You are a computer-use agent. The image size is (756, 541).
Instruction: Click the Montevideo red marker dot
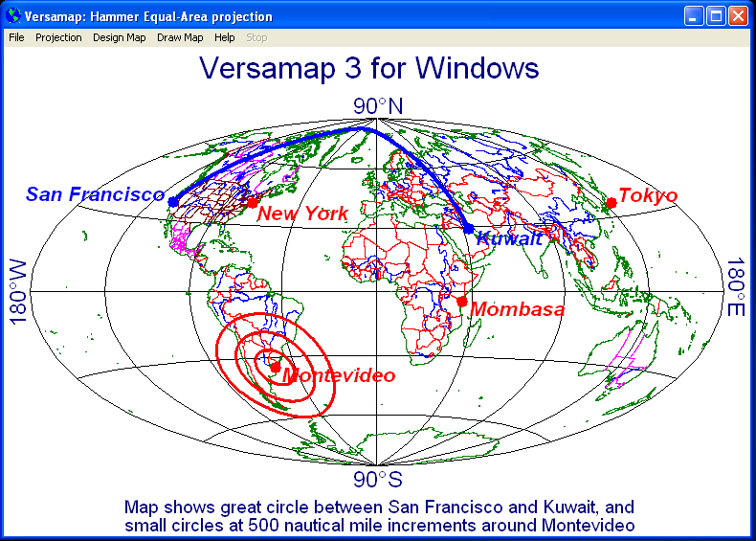(x=276, y=368)
